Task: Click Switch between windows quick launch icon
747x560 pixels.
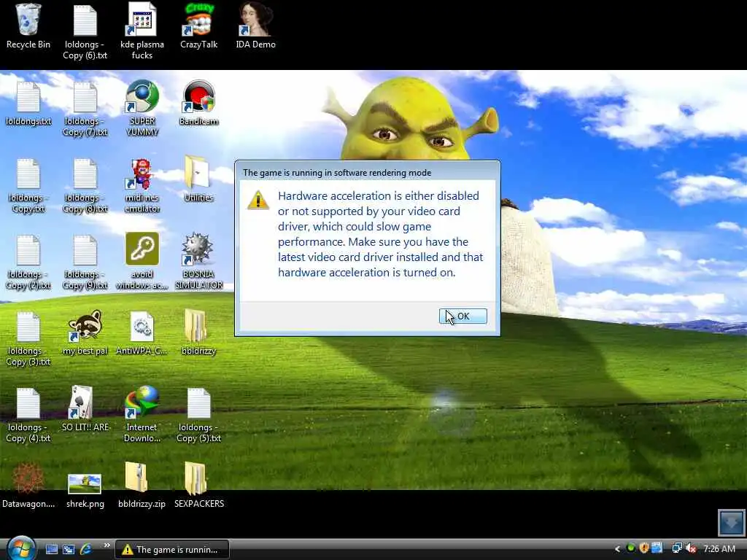Action: (x=69, y=550)
